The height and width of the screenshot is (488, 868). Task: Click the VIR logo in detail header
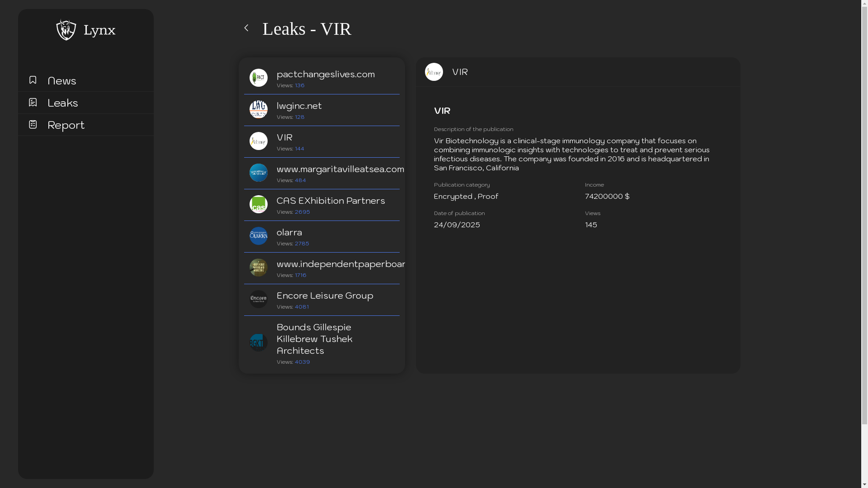tap(434, 72)
